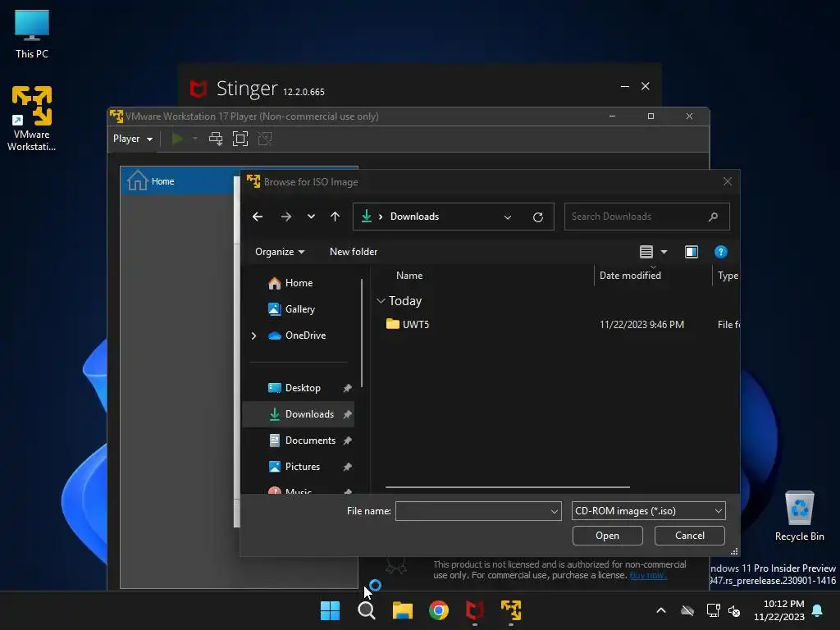Open the clock showing 10:12 PM

tap(779, 610)
